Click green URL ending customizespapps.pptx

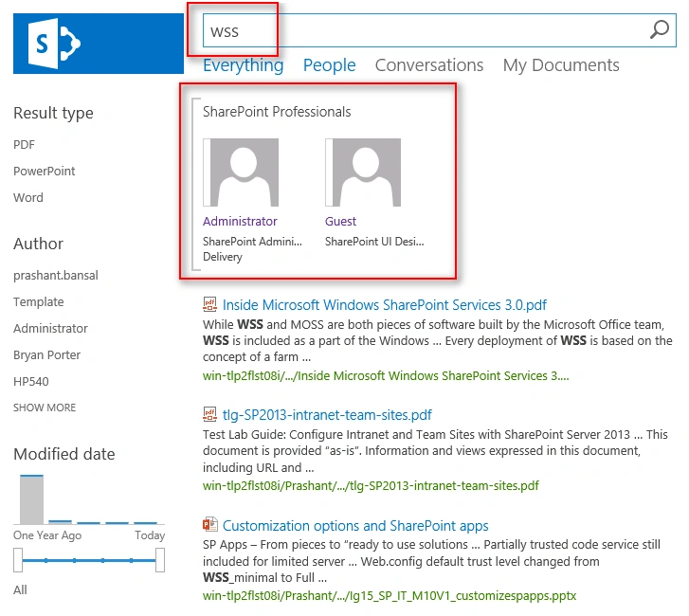click(x=390, y=595)
